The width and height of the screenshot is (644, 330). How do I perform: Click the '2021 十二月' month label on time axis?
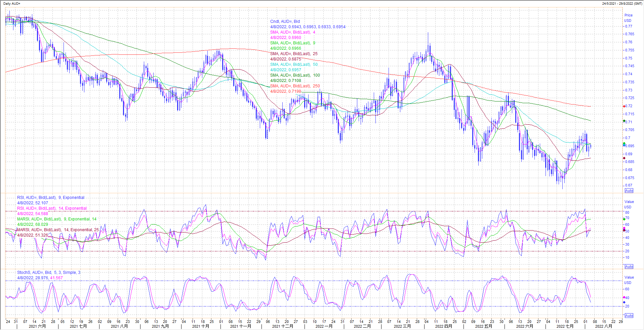point(283,326)
